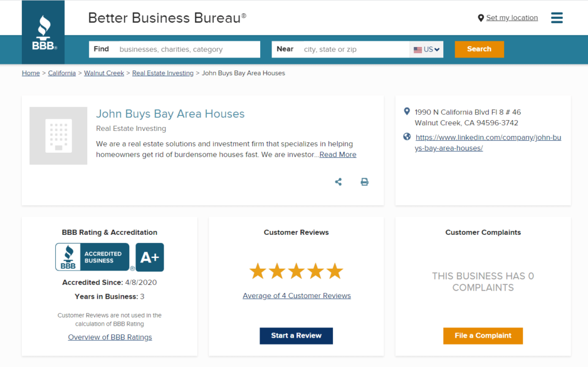The image size is (588, 367).
Task: Click the BBB Accredited Business seal
Action: (92, 257)
